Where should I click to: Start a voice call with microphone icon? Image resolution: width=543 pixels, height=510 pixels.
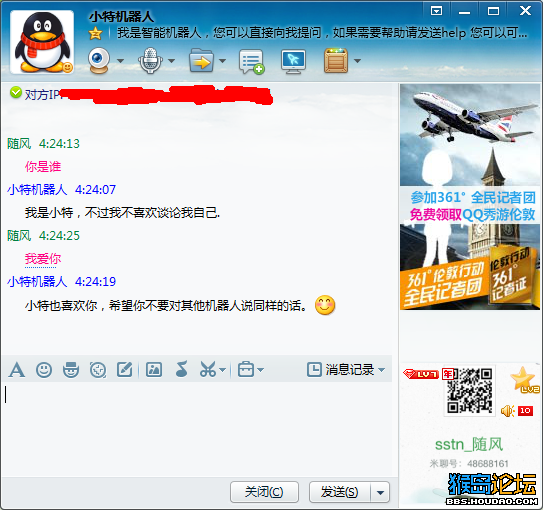pyautogui.click(x=150, y=61)
